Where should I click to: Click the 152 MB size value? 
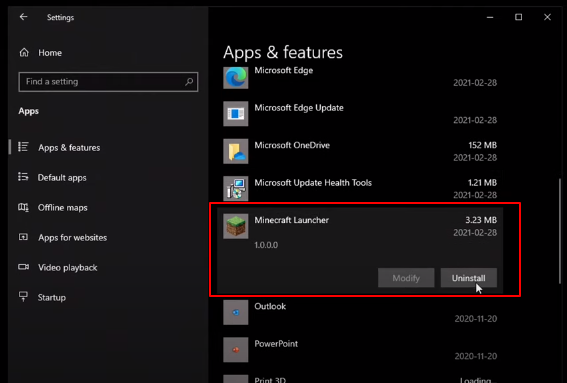(x=482, y=145)
